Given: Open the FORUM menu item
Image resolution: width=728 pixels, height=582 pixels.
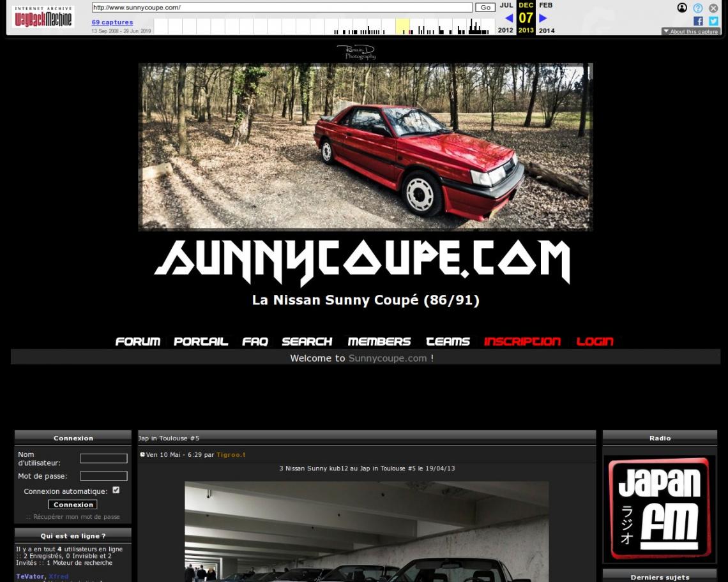Looking at the screenshot, I should coord(137,341).
